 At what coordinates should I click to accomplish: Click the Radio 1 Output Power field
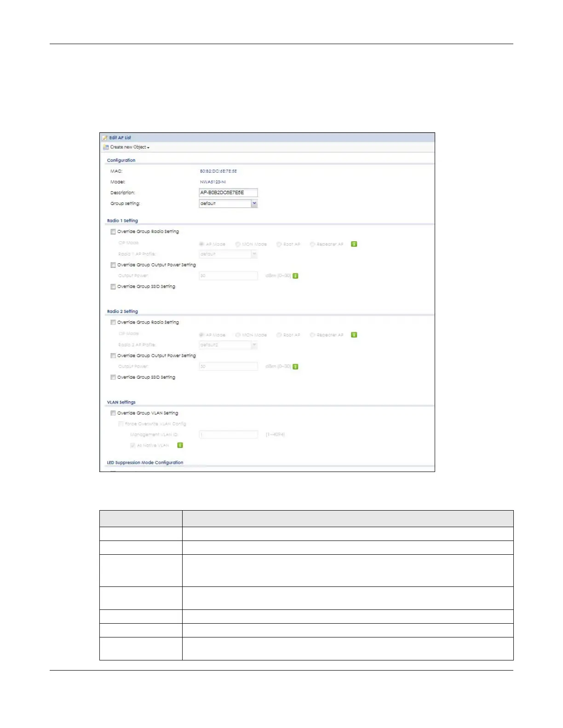point(228,276)
